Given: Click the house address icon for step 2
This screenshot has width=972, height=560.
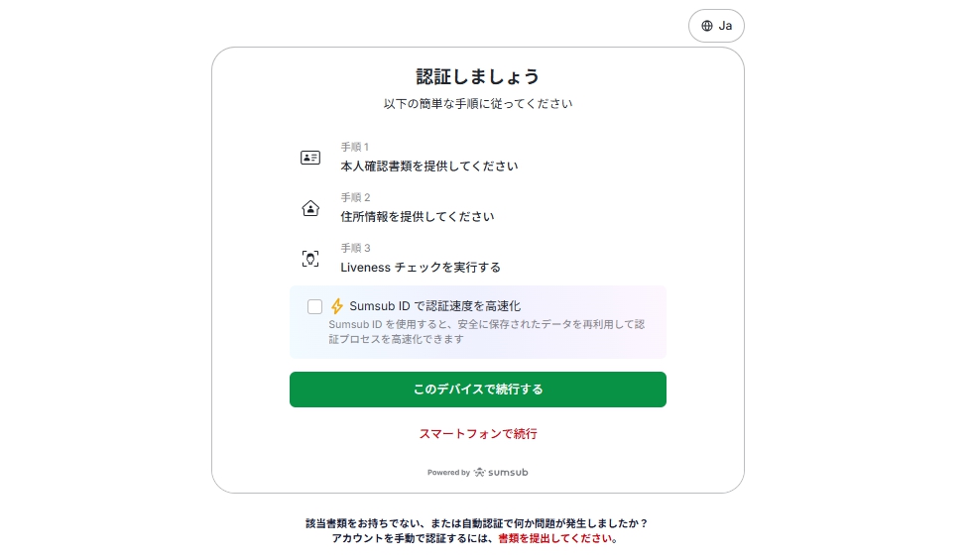Looking at the screenshot, I should (310, 208).
